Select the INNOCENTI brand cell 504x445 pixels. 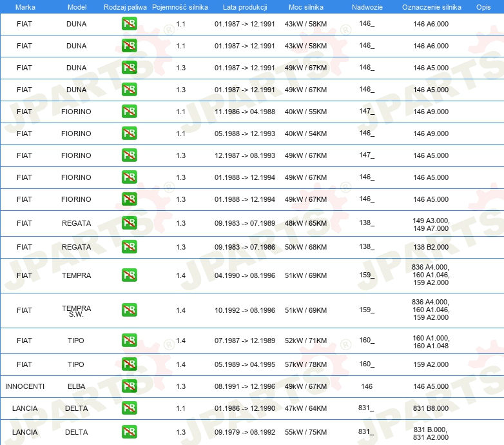tap(24, 386)
